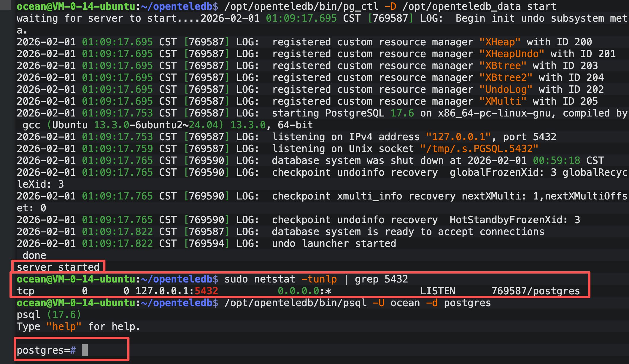Click the highlighted 'server started' message
Screen dimensions: 629x364
coord(58,267)
